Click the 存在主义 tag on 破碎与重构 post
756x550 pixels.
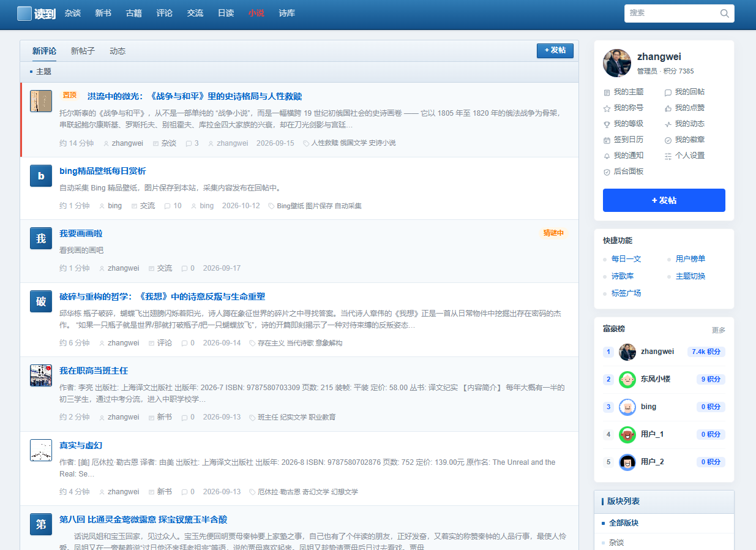click(x=271, y=343)
